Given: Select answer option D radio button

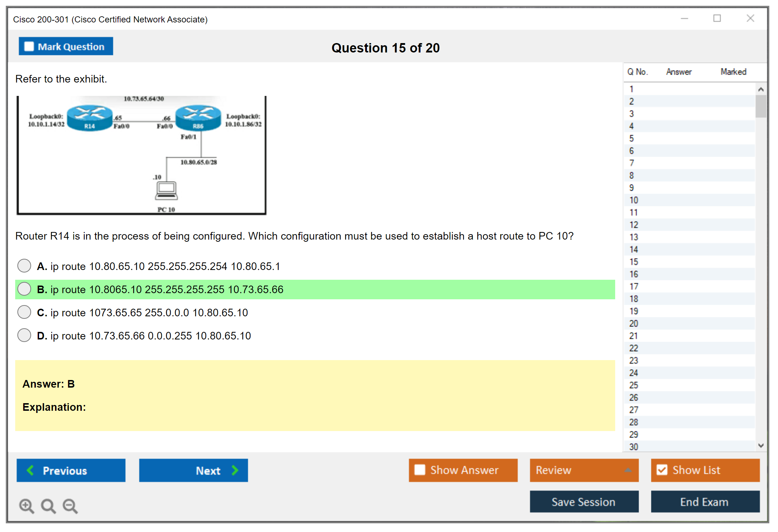Looking at the screenshot, I should (24, 335).
